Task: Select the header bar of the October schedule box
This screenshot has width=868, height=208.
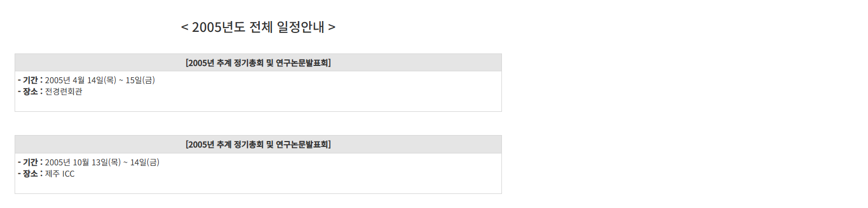Action: (x=258, y=144)
